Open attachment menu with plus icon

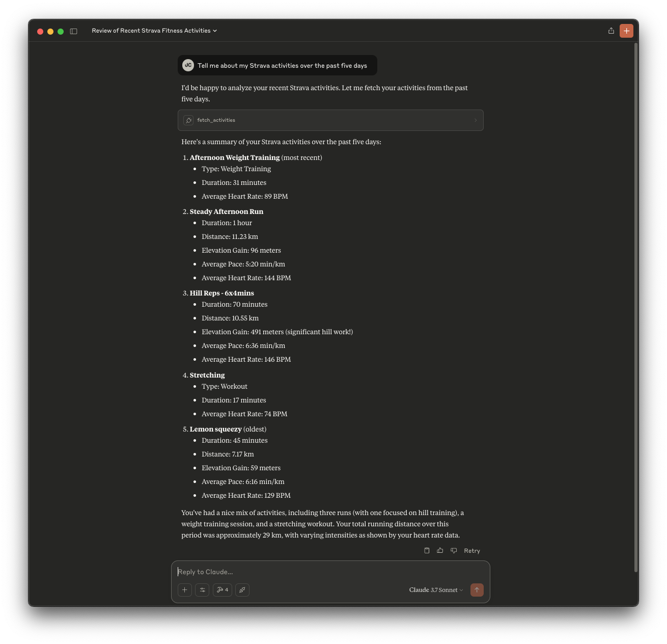pyautogui.click(x=185, y=590)
